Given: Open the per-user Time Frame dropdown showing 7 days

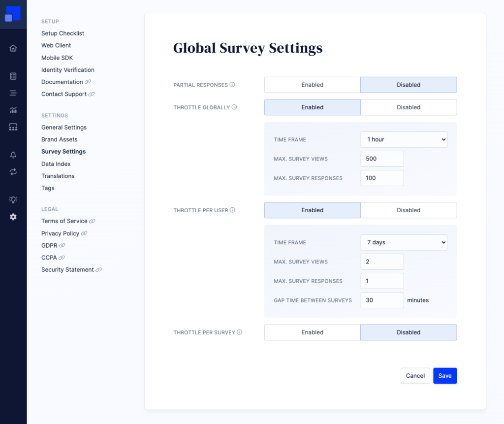Looking at the screenshot, I should pyautogui.click(x=404, y=242).
